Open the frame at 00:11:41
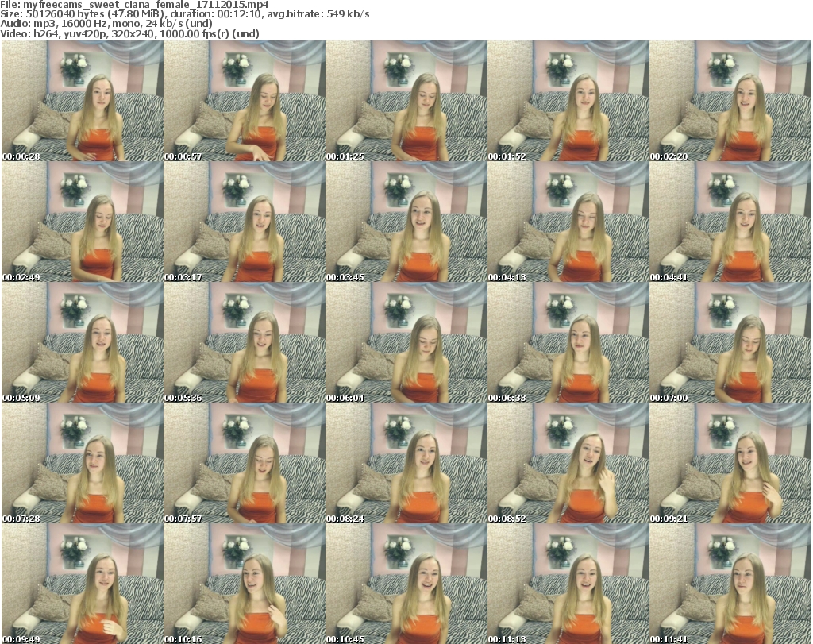Screen dimensions: 813x644 [730, 584]
